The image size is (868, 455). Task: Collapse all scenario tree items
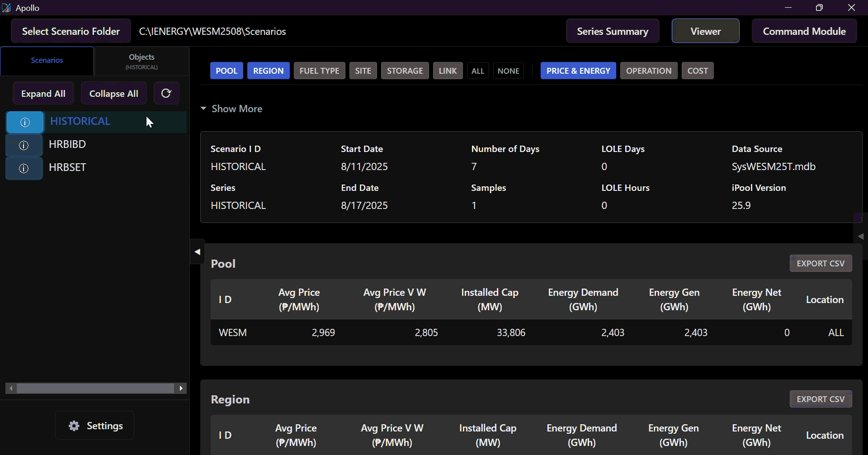[113, 94]
